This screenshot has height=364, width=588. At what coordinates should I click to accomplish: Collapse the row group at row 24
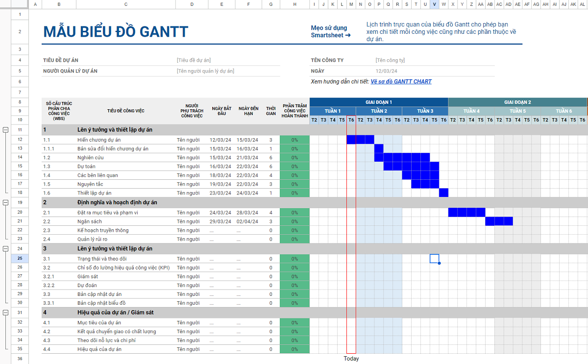(6, 248)
